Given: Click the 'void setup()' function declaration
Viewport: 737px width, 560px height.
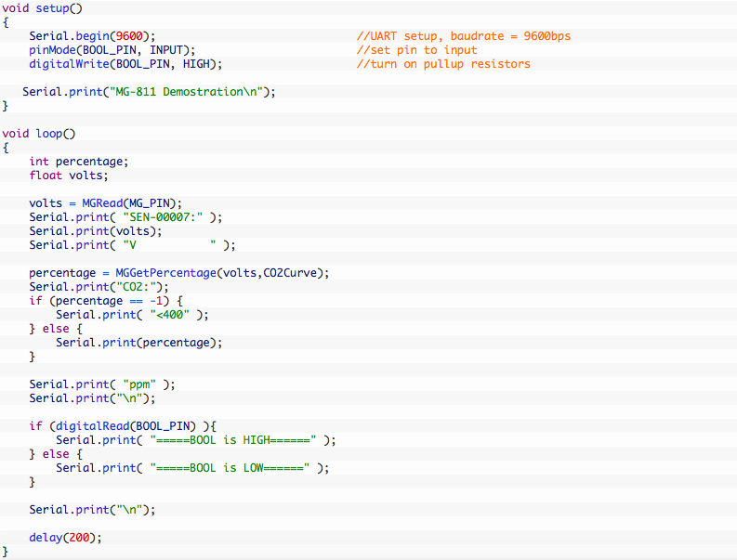Looking at the screenshot, I should click(43, 8).
